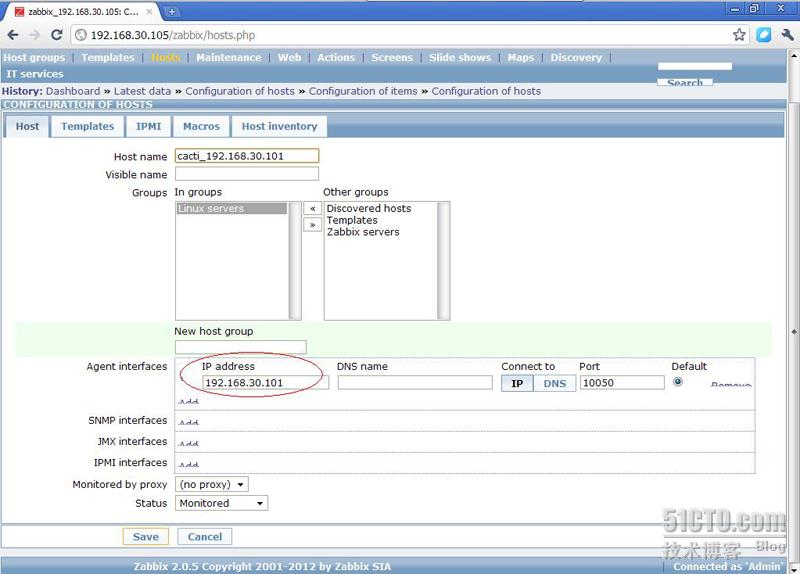Open the Status dropdown

click(x=221, y=503)
